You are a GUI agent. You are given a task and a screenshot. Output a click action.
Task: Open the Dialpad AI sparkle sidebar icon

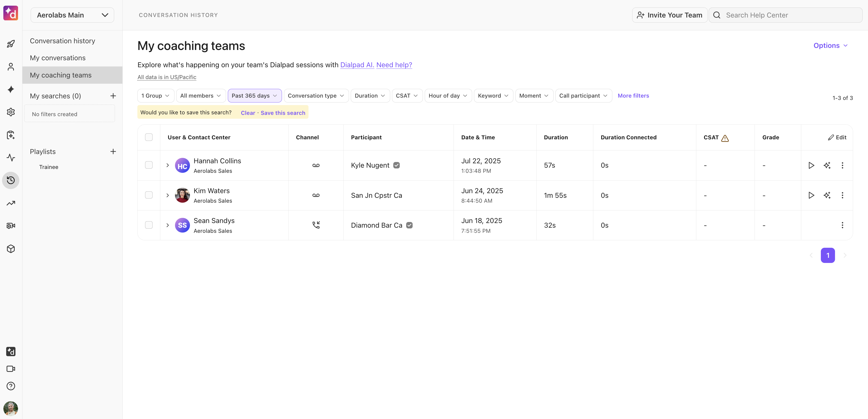(x=11, y=89)
